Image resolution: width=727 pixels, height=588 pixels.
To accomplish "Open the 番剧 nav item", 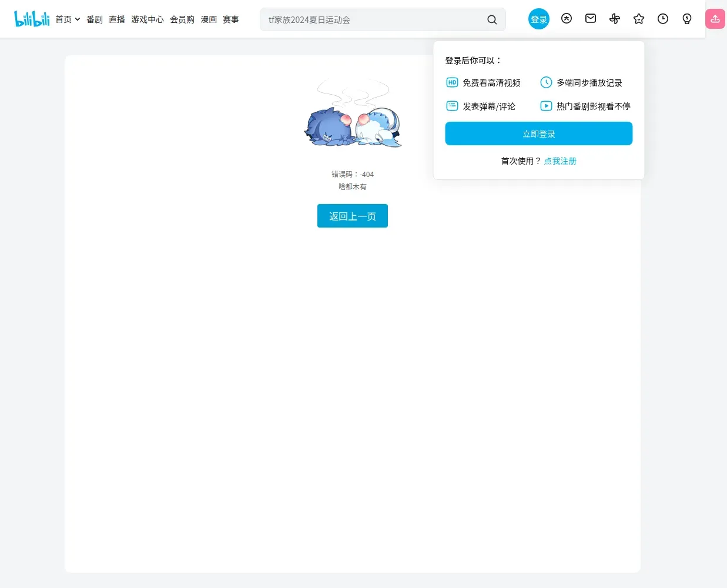I will (x=95, y=19).
